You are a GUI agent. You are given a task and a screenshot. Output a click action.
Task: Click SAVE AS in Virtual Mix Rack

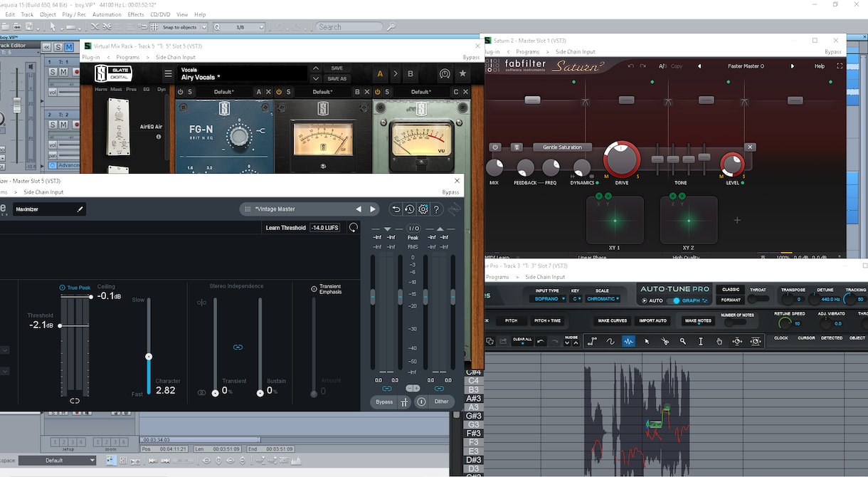(x=338, y=79)
